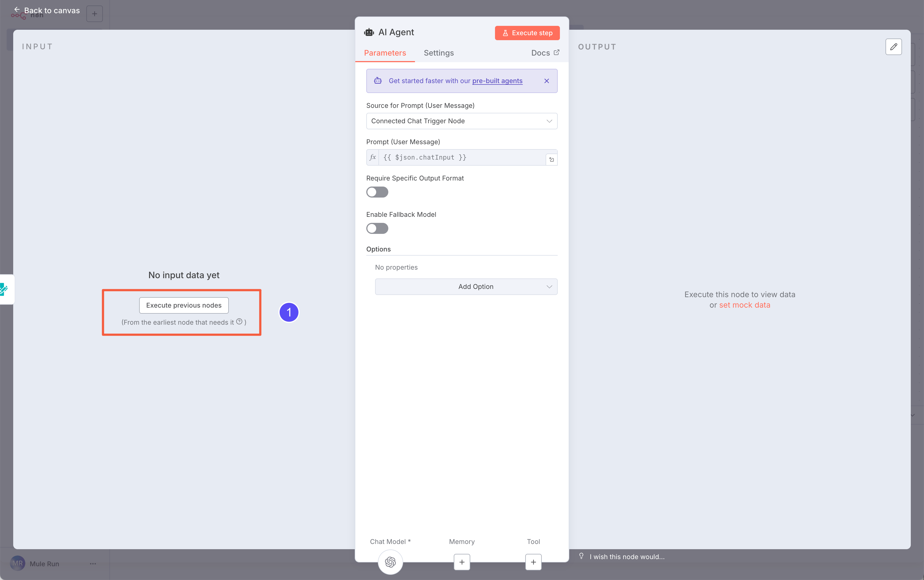This screenshot has width=924, height=580.
Task: Open Source for Prompt dropdown
Action: 461,121
